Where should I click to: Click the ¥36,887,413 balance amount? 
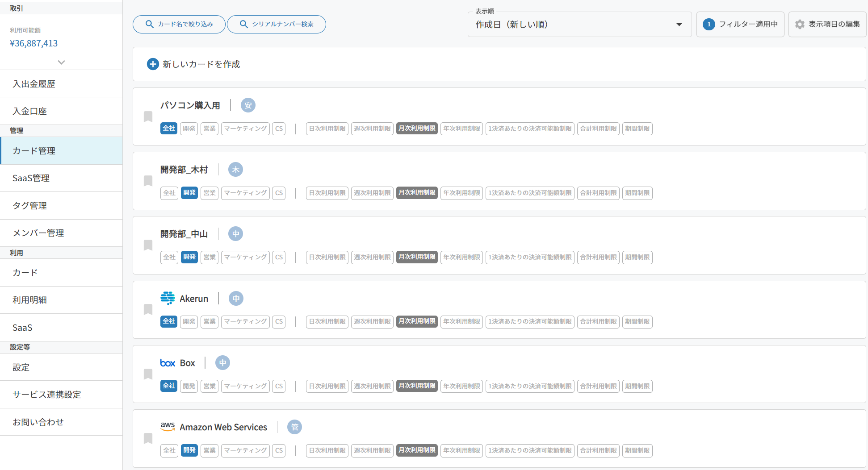34,43
